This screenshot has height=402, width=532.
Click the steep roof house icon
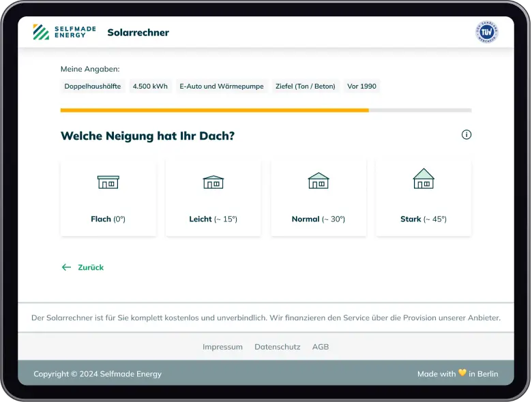[424, 179]
